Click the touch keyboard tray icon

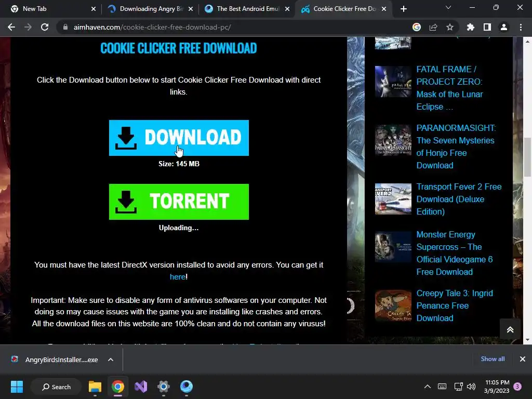coord(442,387)
